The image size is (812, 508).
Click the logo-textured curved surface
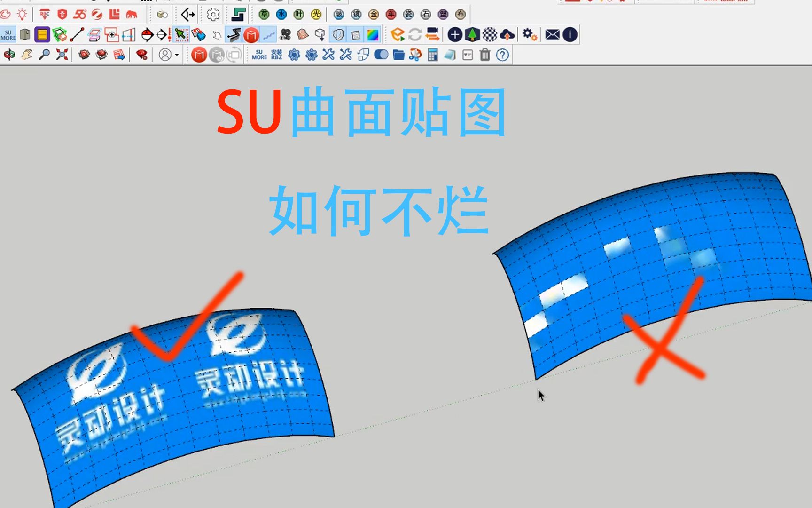point(174,405)
